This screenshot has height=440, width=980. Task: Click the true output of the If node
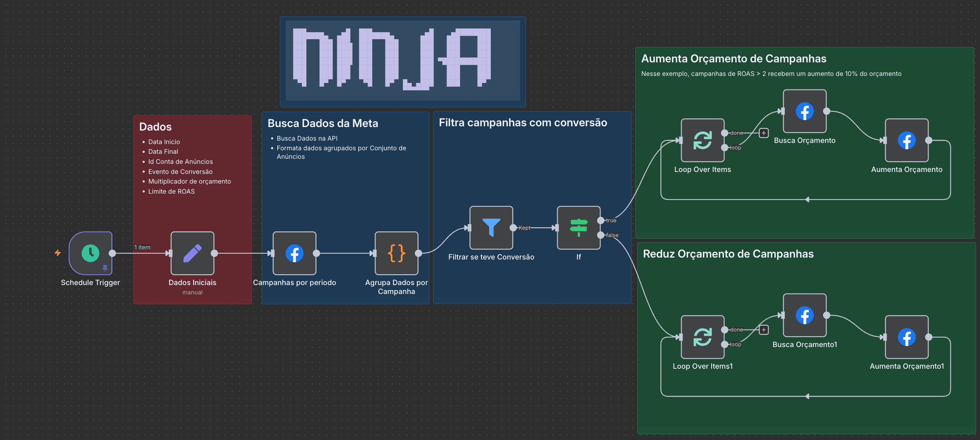point(601,220)
